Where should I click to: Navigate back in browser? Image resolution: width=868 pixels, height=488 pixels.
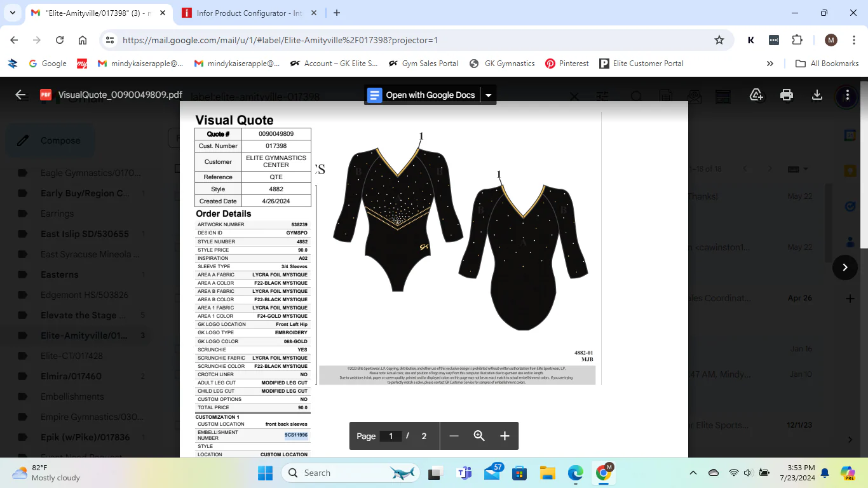(14, 40)
